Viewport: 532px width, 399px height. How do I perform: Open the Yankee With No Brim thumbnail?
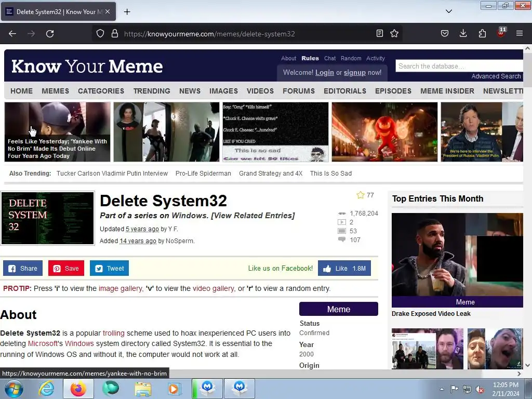pyautogui.click(x=57, y=132)
